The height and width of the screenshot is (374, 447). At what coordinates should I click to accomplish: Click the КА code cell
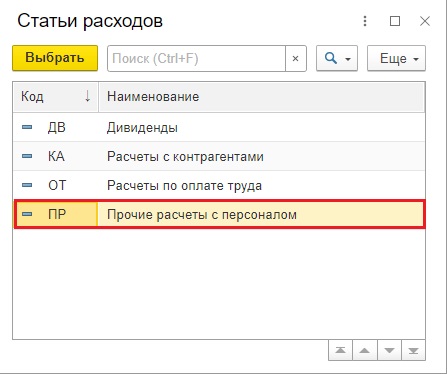click(x=56, y=156)
